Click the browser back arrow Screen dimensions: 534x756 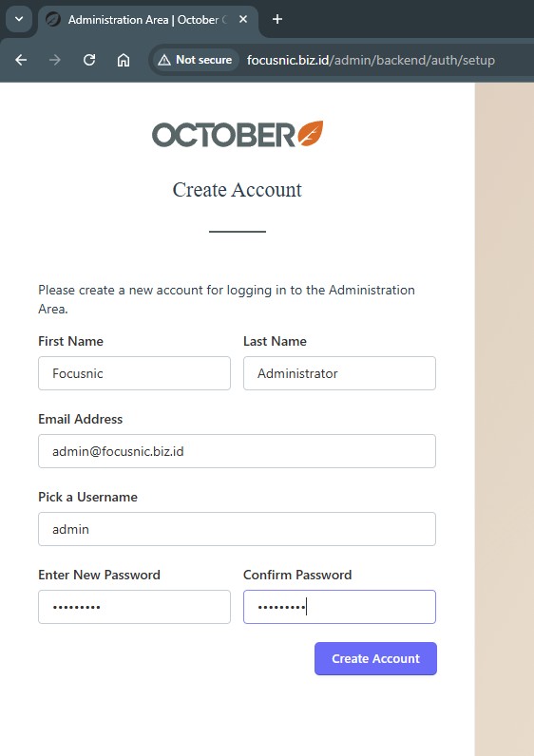click(x=21, y=60)
